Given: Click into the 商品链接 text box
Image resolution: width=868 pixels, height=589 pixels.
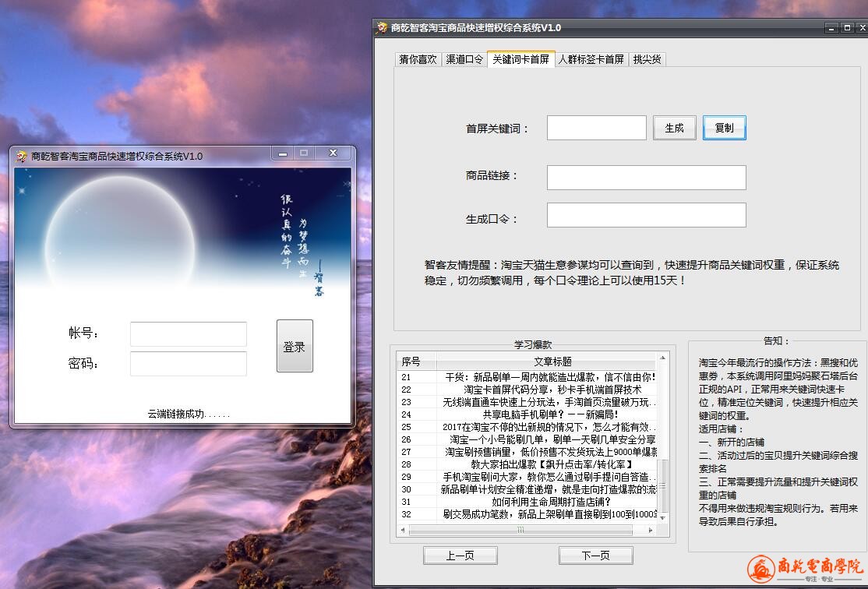Looking at the screenshot, I should click(646, 177).
